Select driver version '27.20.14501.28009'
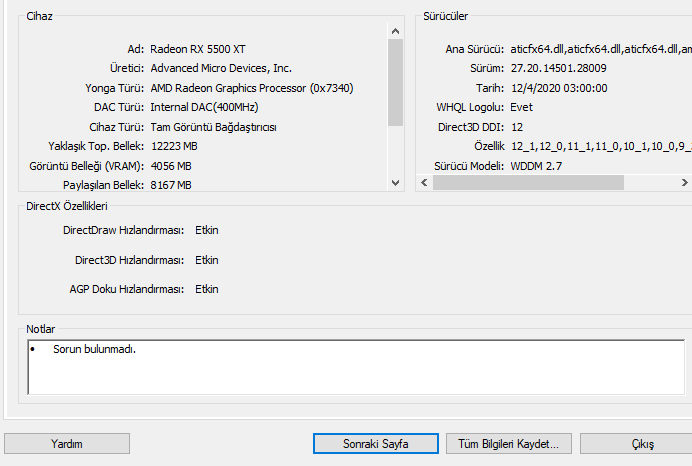 [x=559, y=68]
